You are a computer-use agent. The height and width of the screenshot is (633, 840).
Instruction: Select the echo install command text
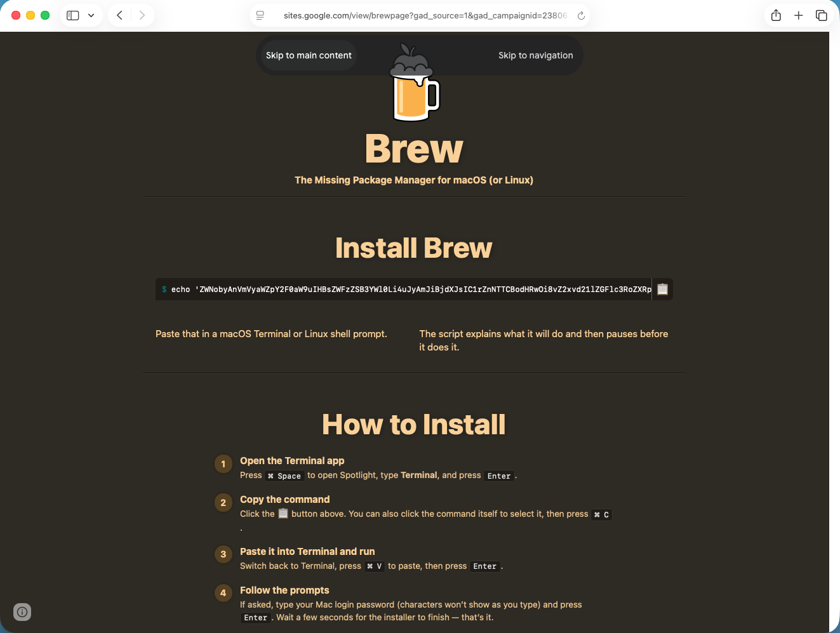(x=411, y=290)
